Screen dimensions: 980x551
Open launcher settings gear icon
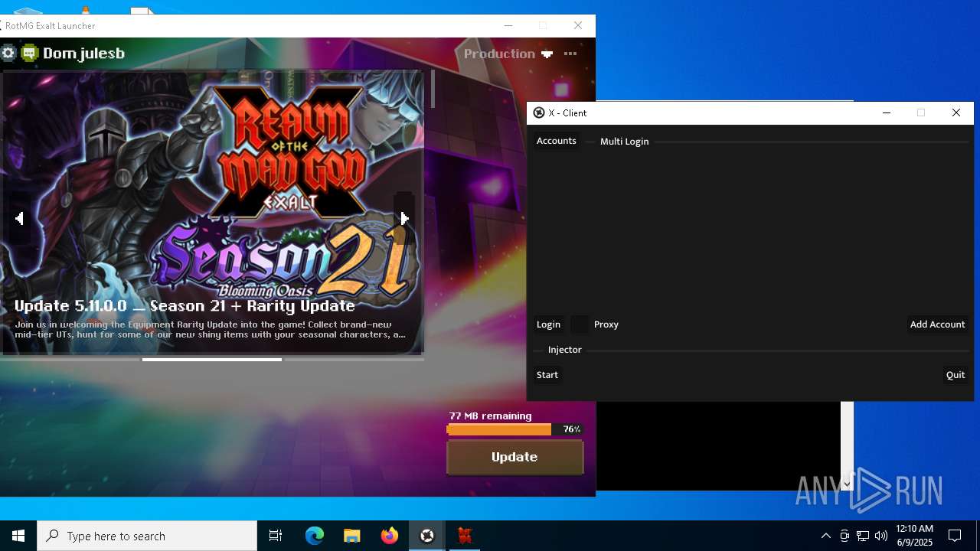point(8,53)
